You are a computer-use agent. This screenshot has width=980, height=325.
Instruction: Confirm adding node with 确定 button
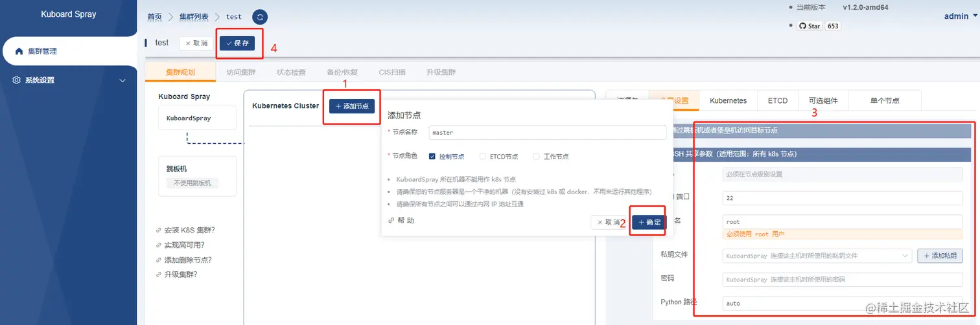tap(649, 222)
